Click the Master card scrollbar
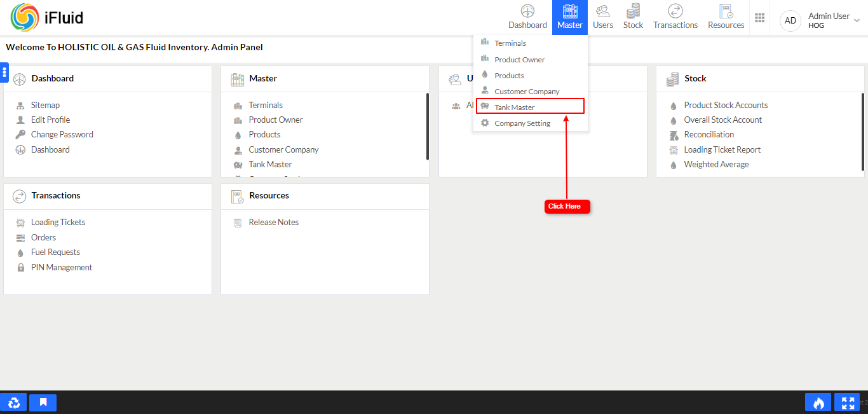The height and width of the screenshot is (414, 868). pyautogui.click(x=428, y=127)
